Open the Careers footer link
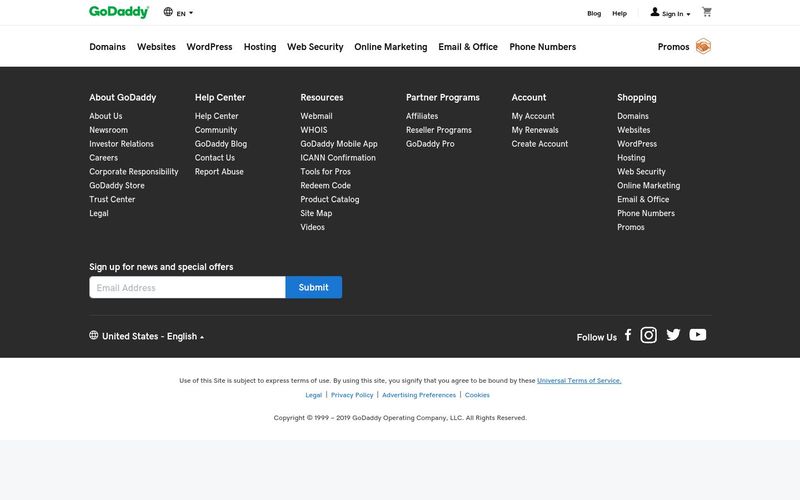 tap(104, 158)
